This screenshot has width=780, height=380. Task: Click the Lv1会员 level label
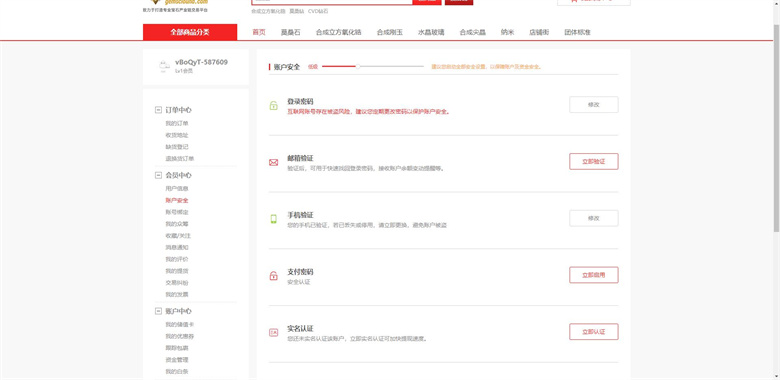pos(184,71)
